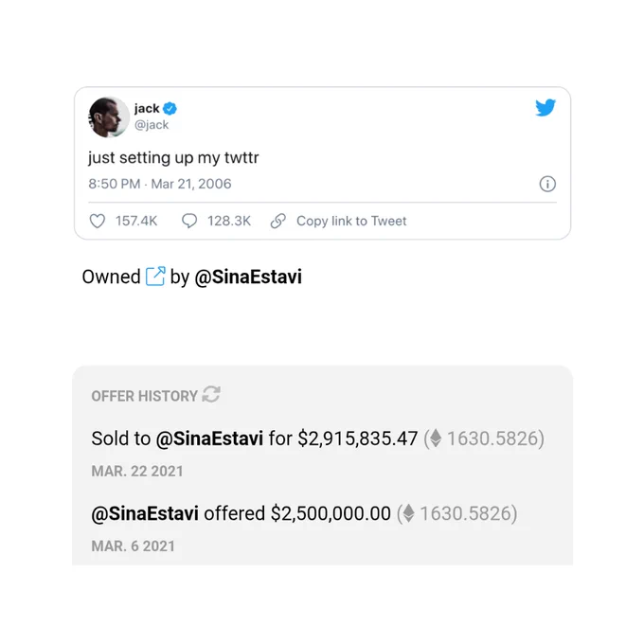Viewport: 644px width, 644px height.
Task: Click the chain link icon
Action: click(x=278, y=221)
